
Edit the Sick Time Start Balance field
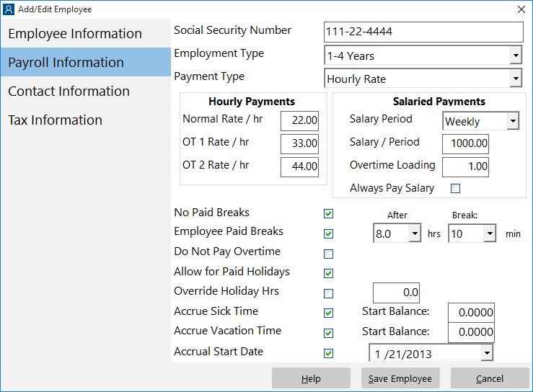tap(471, 313)
